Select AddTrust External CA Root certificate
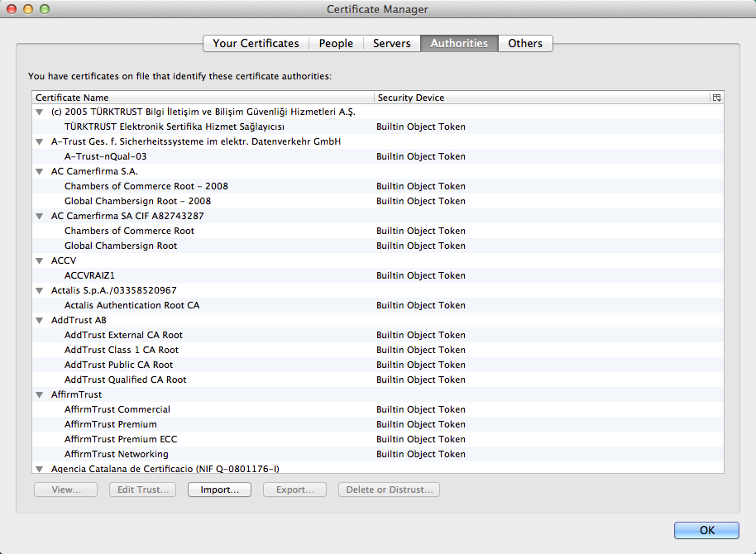This screenshot has height=554, width=756. tap(123, 335)
